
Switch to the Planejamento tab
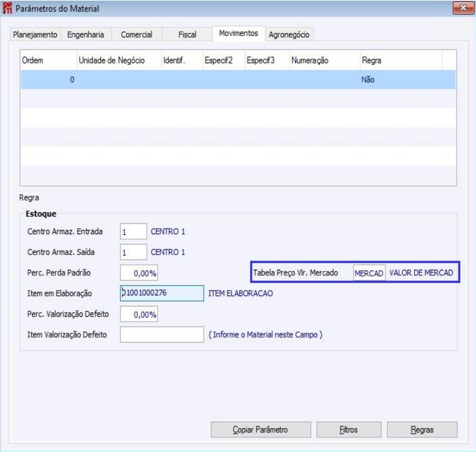pyautogui.click(x=35, y=34)
